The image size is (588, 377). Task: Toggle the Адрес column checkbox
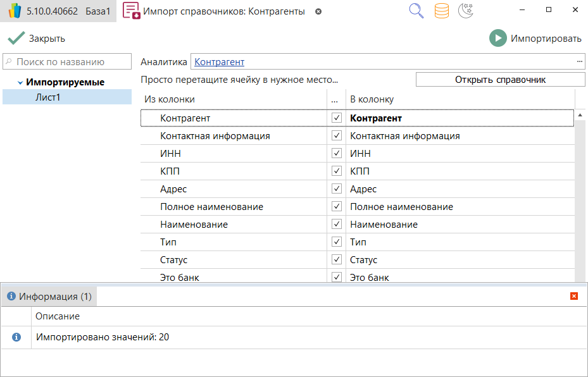(337, 189)
